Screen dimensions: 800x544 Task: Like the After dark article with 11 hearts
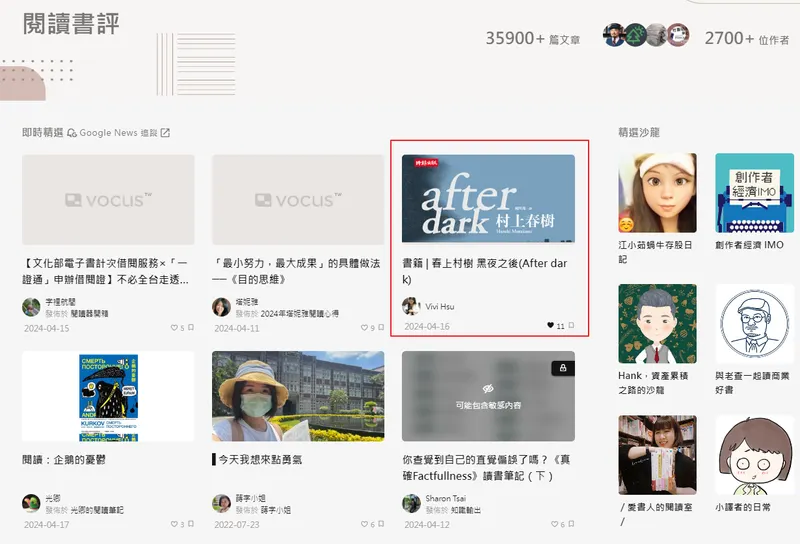[x=551, y=325]
